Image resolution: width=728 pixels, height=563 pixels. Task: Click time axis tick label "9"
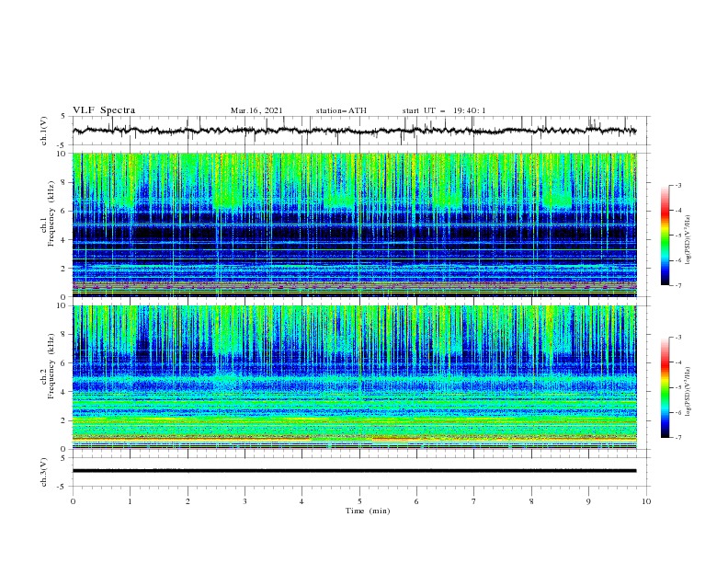point(588,501)
